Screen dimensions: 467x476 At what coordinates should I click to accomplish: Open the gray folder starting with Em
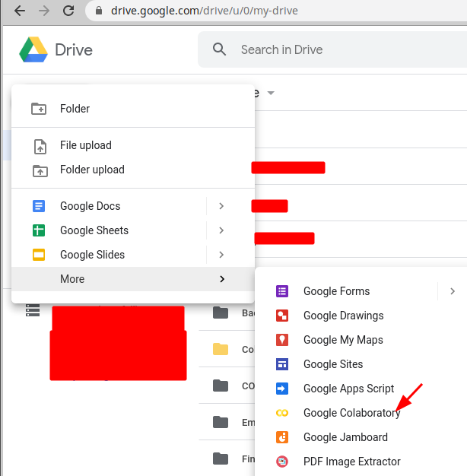tap(221, 422)
